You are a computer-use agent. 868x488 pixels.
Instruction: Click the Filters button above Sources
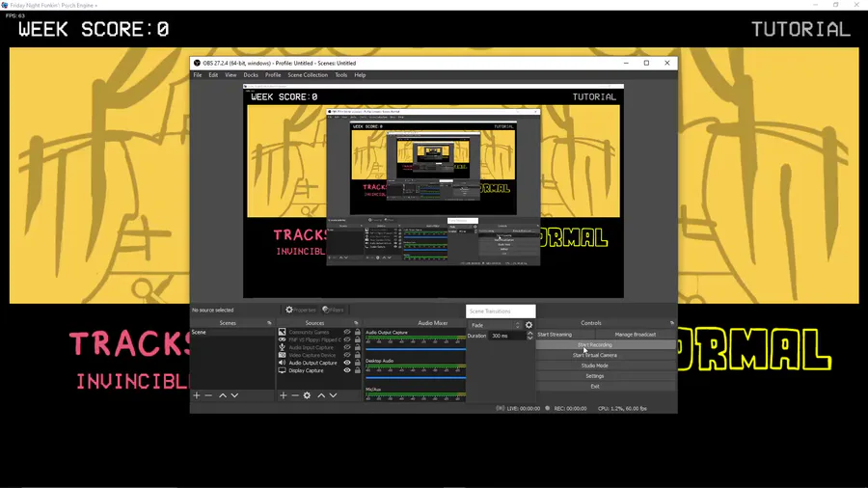pos(334,310)
